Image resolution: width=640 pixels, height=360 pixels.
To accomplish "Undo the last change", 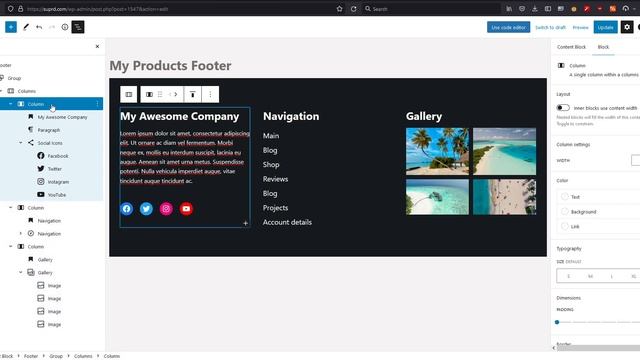I will tap(39, 27).
